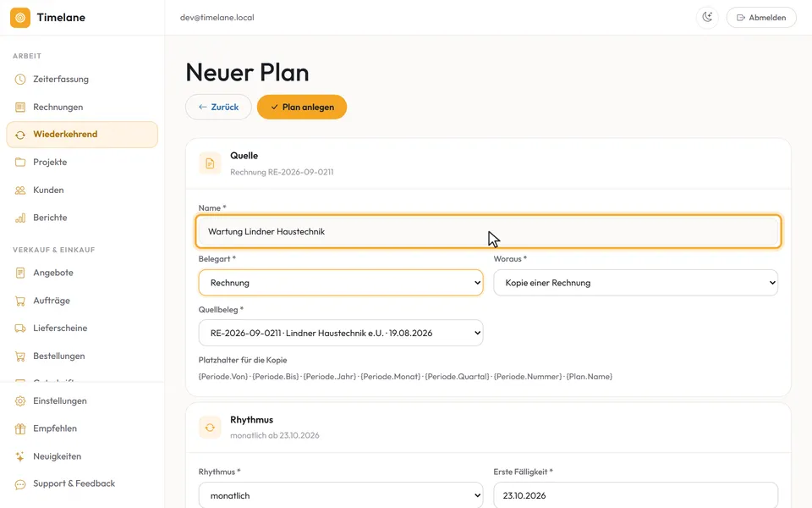
Task: Click the Zurück button
Action: click(218, 108)
